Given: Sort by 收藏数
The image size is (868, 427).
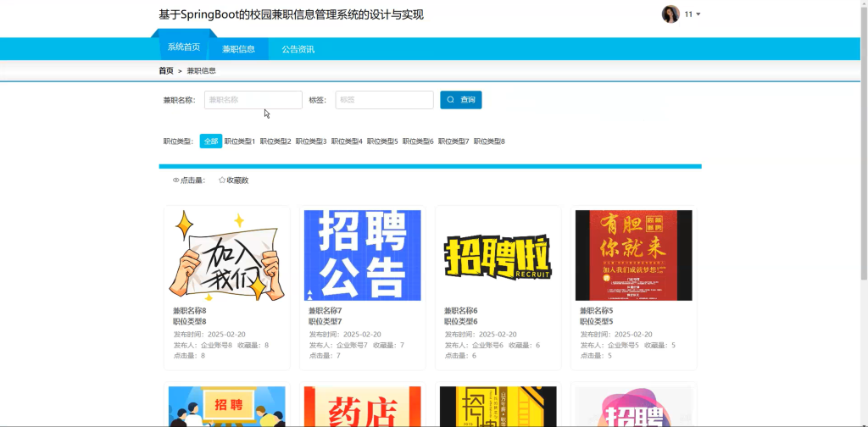Looking at the screenshot, I should (x=234, y=180).
